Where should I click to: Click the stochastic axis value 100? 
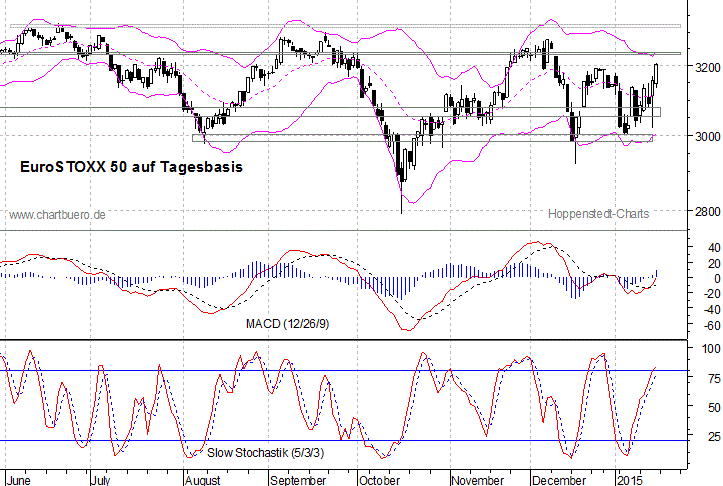[711, 349]
